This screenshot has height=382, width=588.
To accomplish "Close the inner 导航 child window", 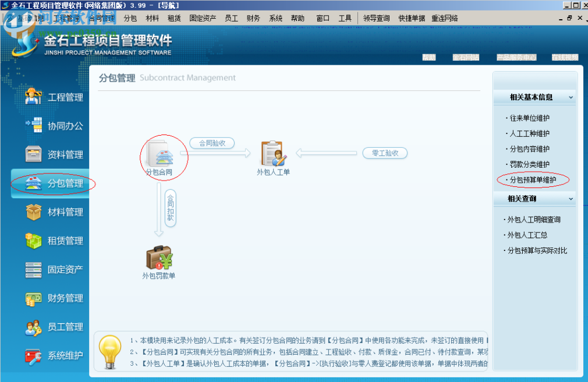I will (580, 18).
